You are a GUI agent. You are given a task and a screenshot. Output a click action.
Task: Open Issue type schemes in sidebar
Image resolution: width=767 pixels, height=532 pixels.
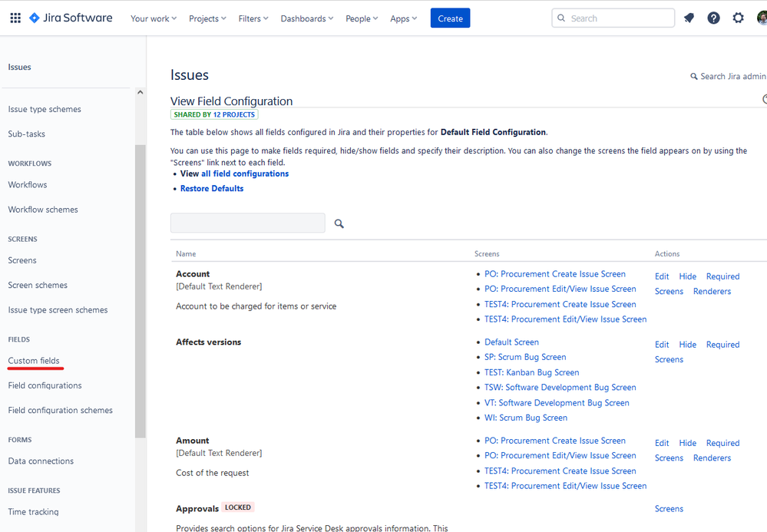pos(45,109)
